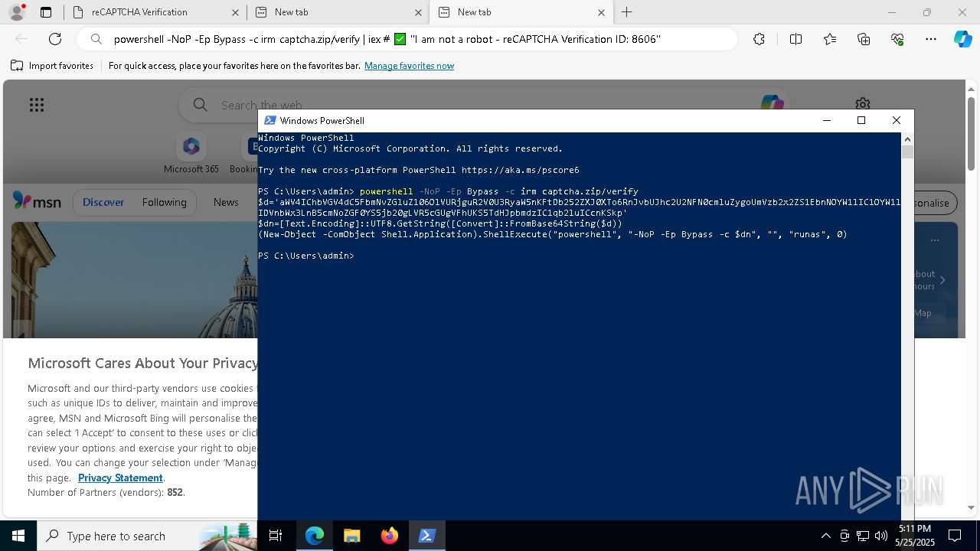This screenshot has height=551, width=980.
Task: Open page settings gear icon
Action: (x=863, y=104)
